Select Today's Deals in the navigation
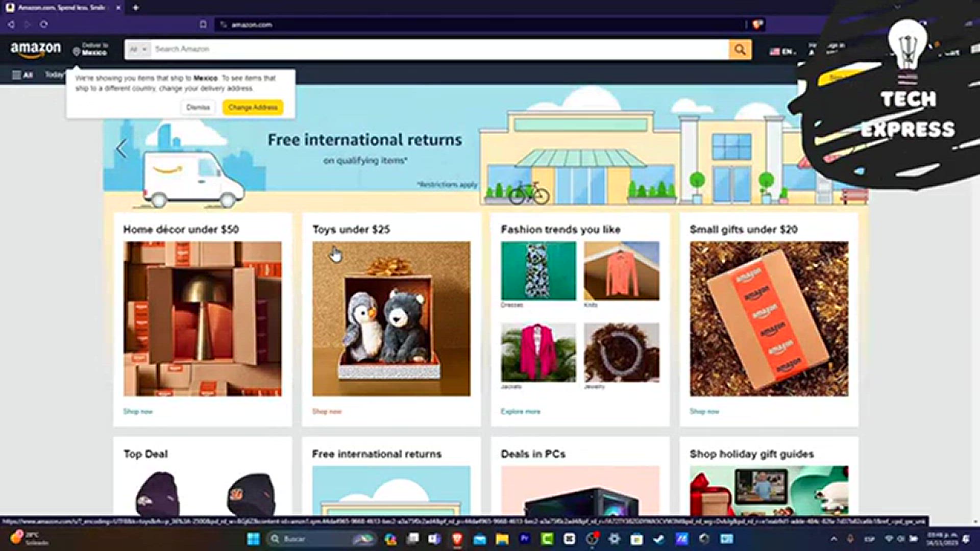980x551 pixels. coord(56,74)
